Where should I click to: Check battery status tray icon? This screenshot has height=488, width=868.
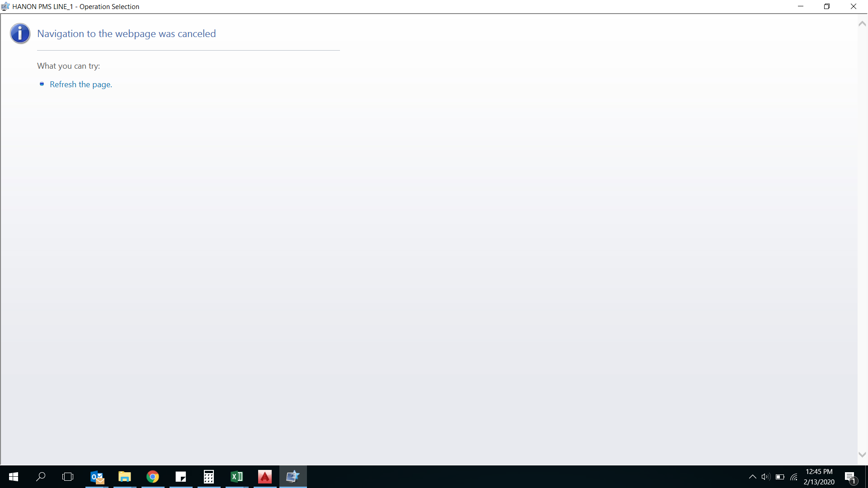coord(780,477)
